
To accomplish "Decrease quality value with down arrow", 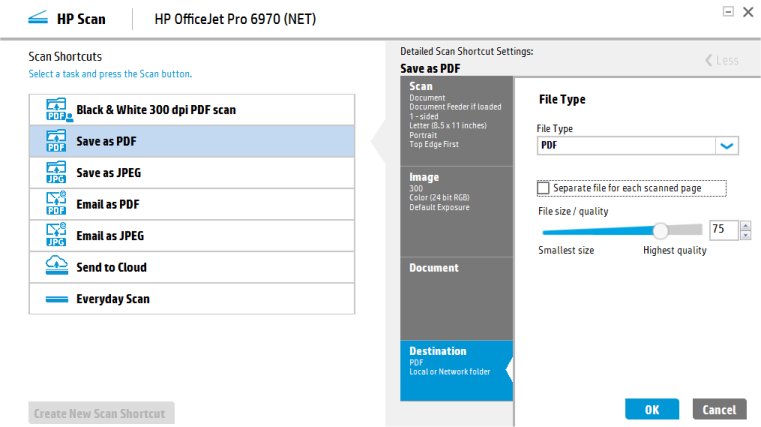I will [x=745, y=235].
